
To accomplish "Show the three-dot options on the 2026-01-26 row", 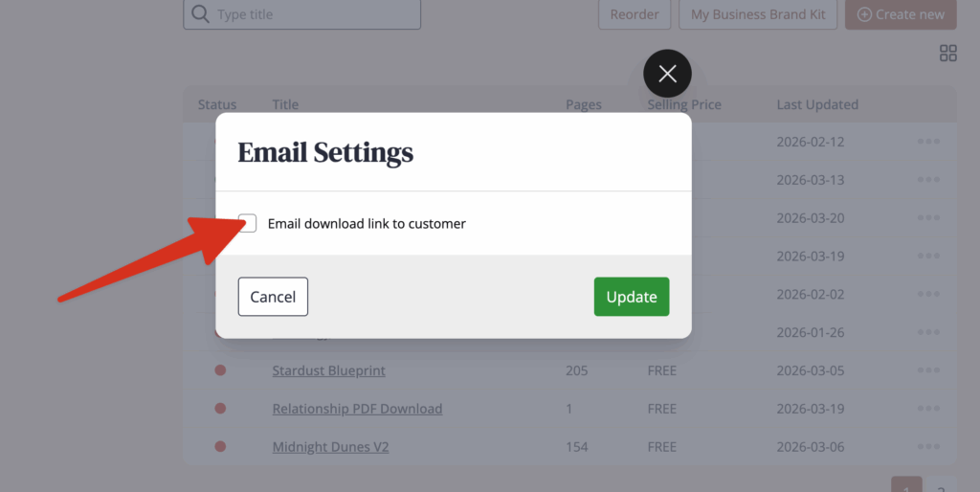I will (x=927, y=333).
